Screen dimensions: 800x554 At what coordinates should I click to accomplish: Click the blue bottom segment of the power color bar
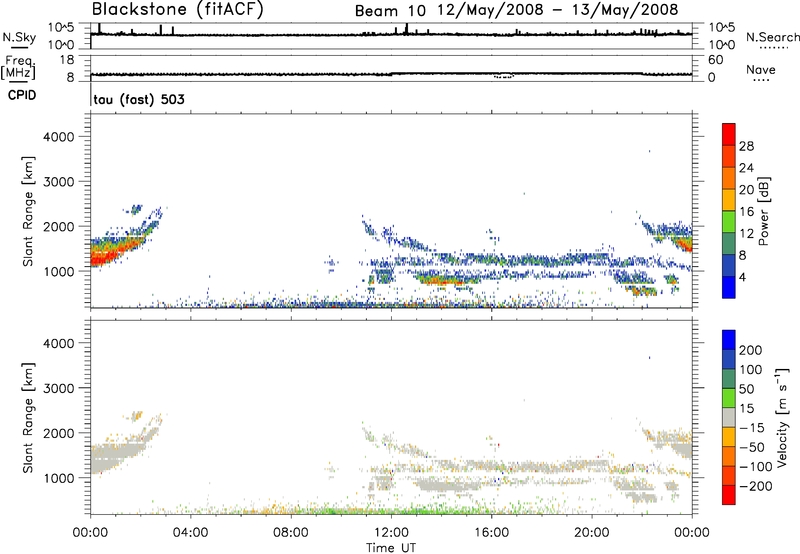729,287
